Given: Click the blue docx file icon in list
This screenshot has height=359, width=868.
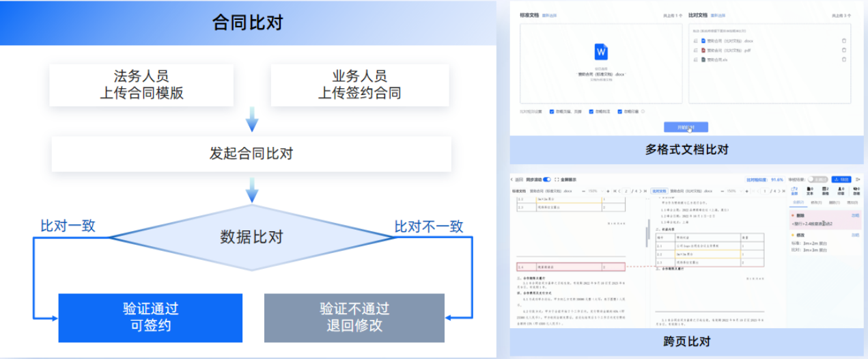Looking at the screenshot, I should 703,41.
